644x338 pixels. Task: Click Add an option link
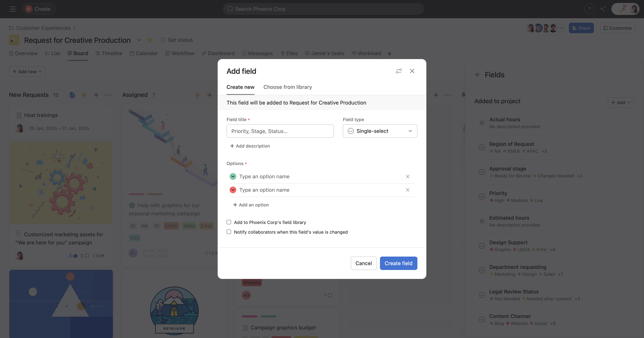click(x=251, y=205)
